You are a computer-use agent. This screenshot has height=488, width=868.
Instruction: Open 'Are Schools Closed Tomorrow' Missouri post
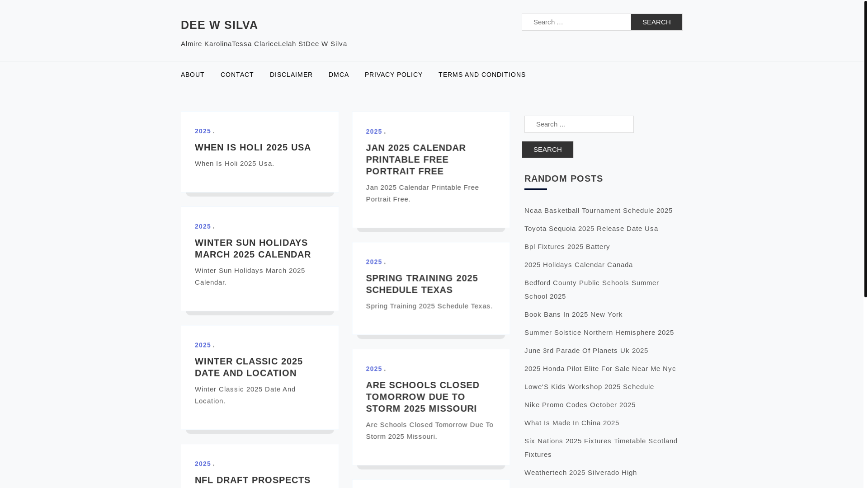(423, 397)
